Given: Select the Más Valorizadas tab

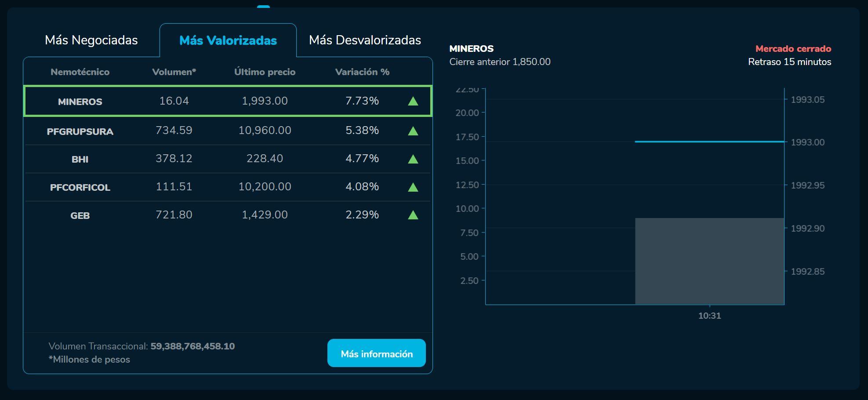Looking at the screenshot, I should (228, 41).
